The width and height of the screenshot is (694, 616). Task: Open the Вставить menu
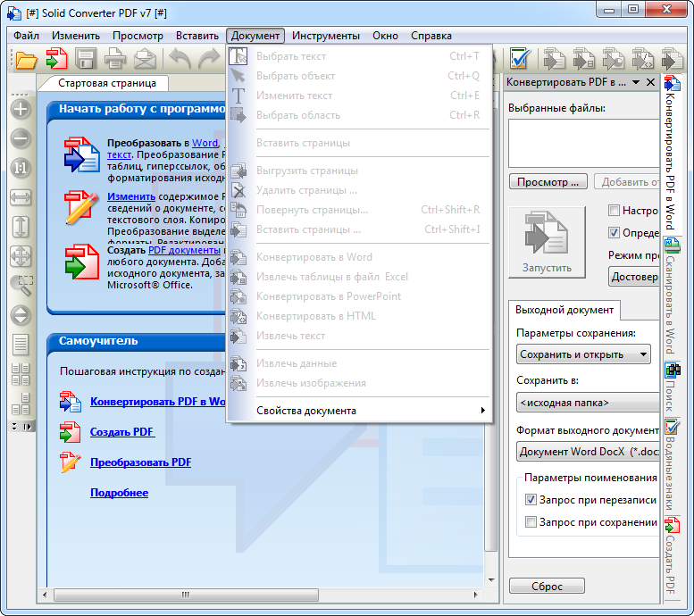[x=197, y=36]
